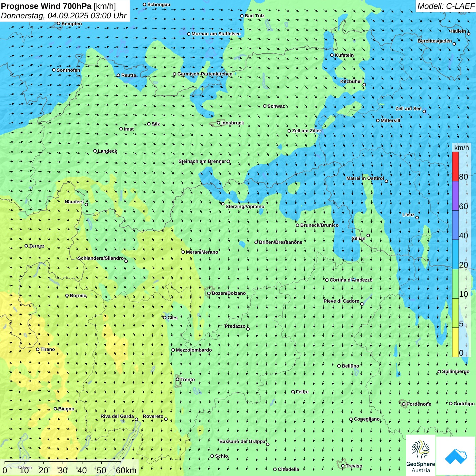Screen dimensions: 476x476
Task: Click the Zernez location label
Action: [x=37, y=246]
